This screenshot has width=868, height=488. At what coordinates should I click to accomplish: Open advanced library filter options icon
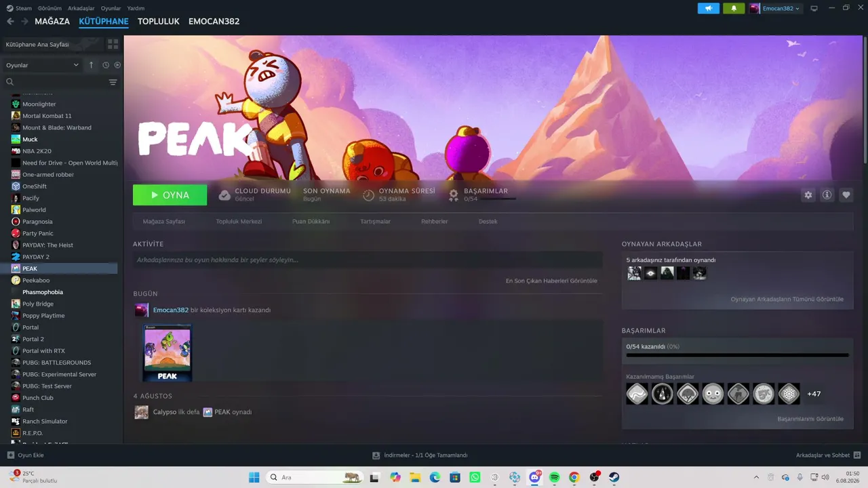click(113, 82)
